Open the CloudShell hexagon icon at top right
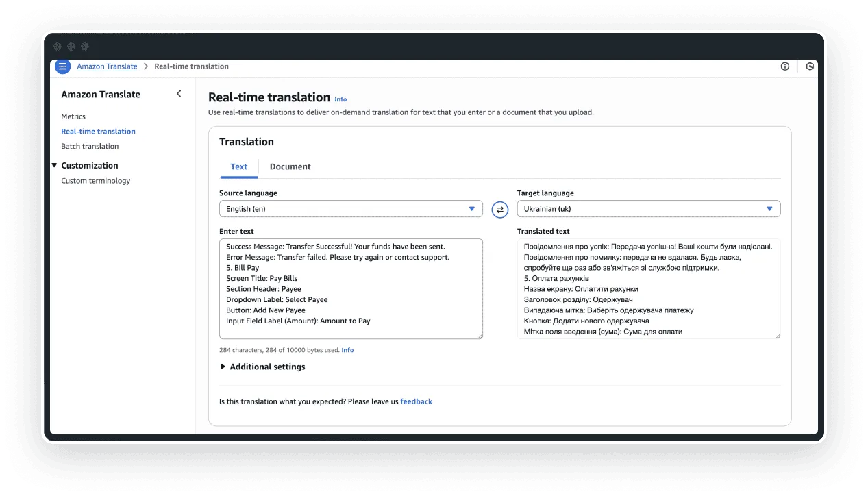Screen dimensions: 868x496 809,66
